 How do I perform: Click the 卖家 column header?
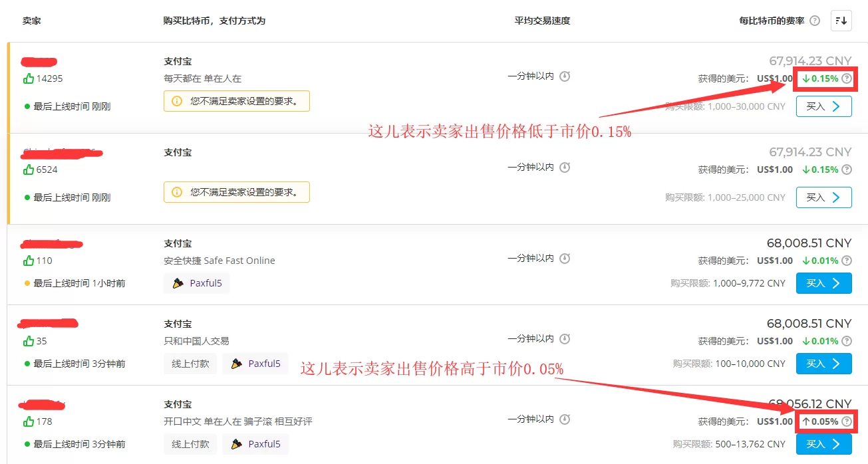pyautogui.click(x=31, y=21)
